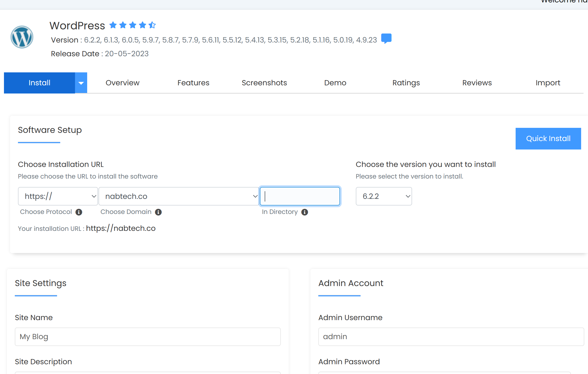Click the info icon beside Choose Protocol
The image size is (588, 374).
[x=79, y=212]
